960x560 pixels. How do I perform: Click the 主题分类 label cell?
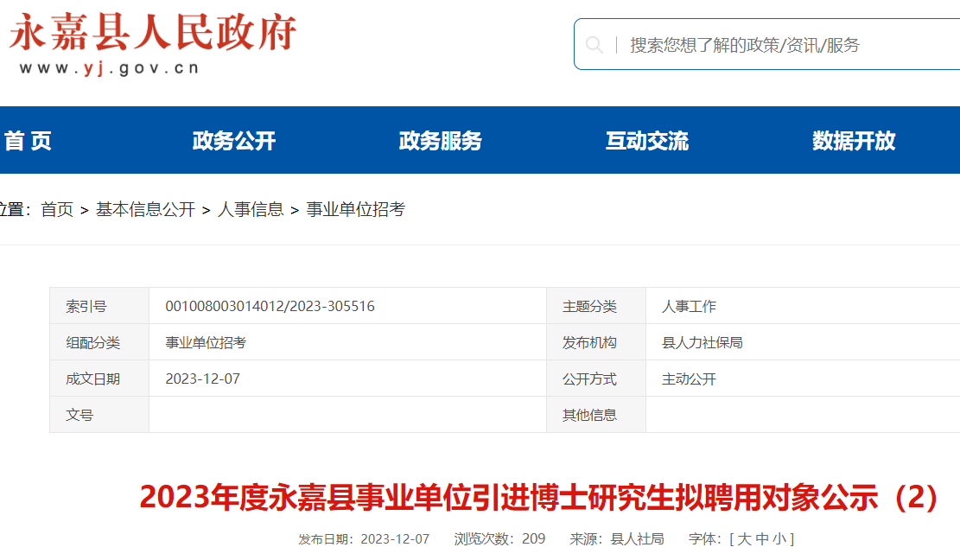(596, 306)
